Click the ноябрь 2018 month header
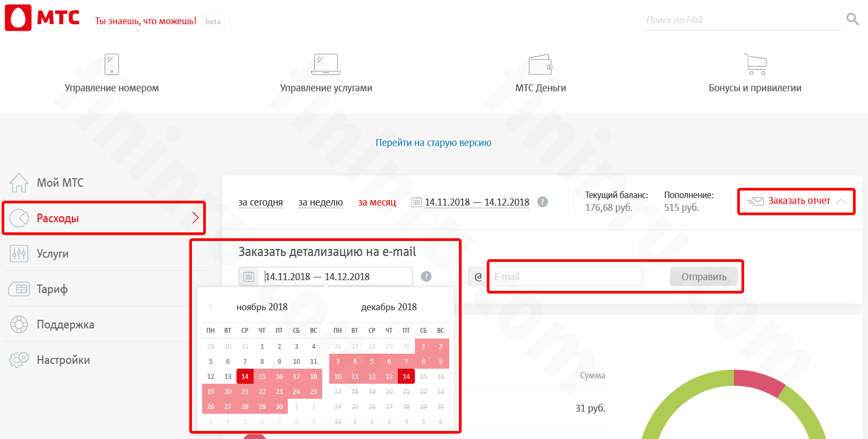 [x=262, y=307]
